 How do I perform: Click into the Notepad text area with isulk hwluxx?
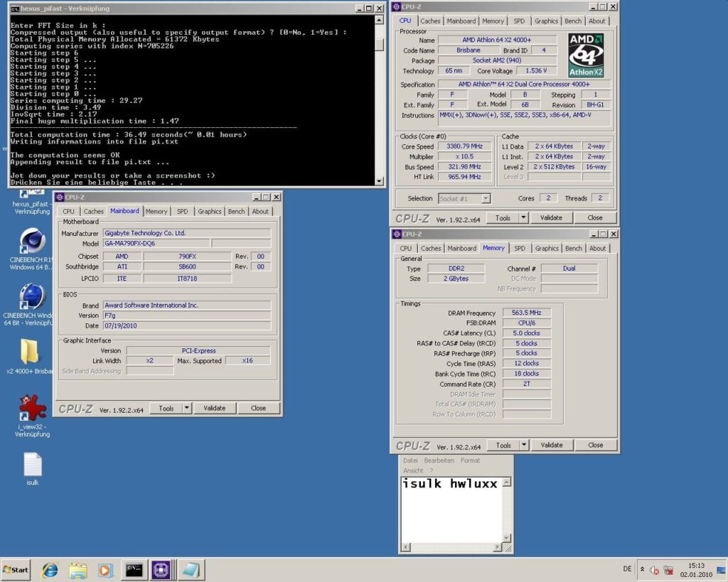(x=451, y=509)
